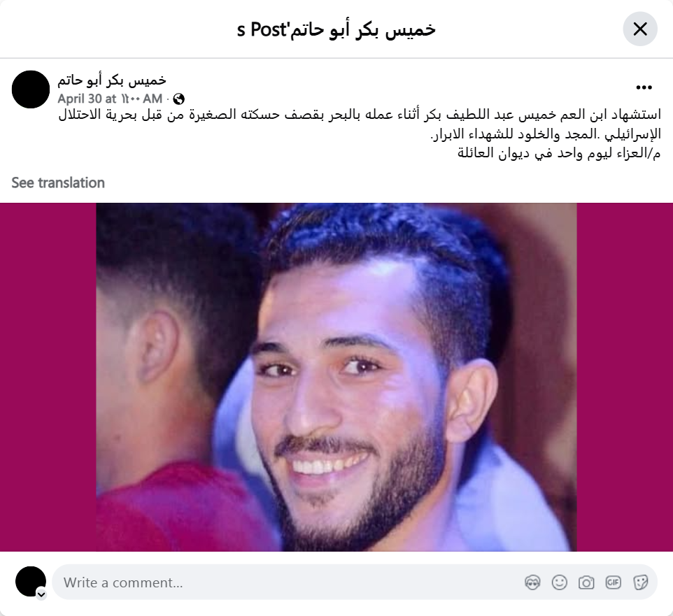673x616 pixels.
Task: Open the three-dot post options menu
Action: (x=644, y=87)
